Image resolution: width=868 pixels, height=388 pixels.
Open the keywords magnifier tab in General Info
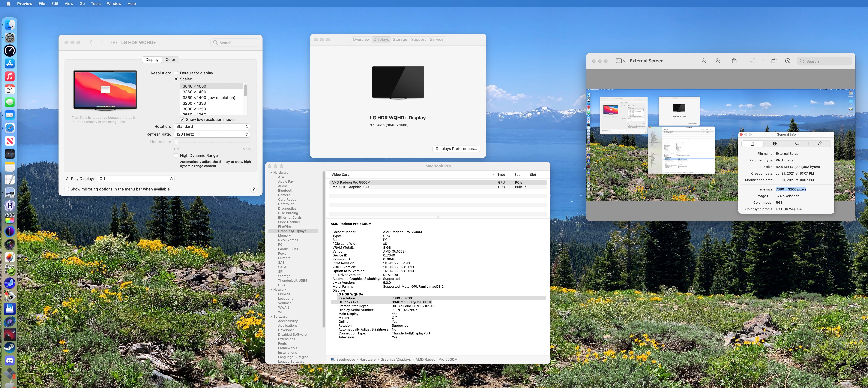tap(797, 144)
